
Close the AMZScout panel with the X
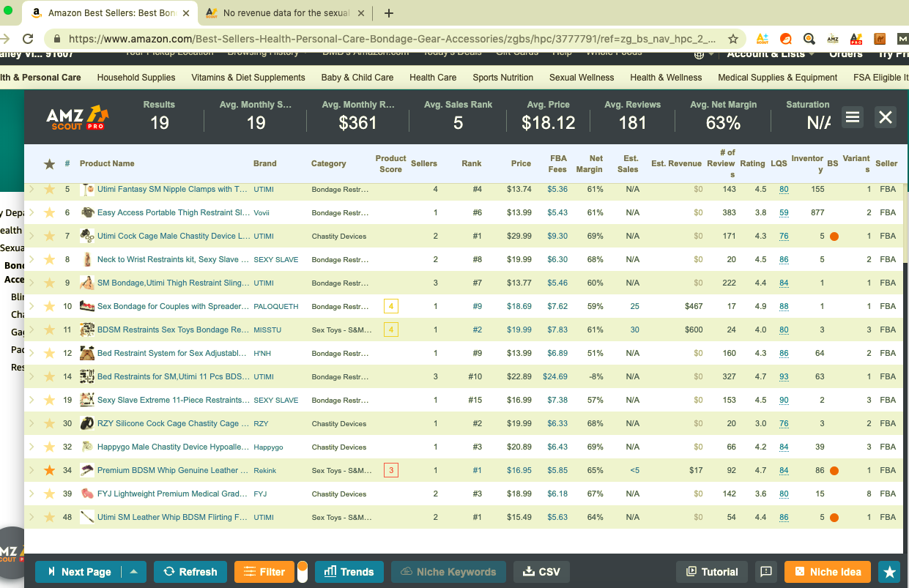tap(886, 117)
